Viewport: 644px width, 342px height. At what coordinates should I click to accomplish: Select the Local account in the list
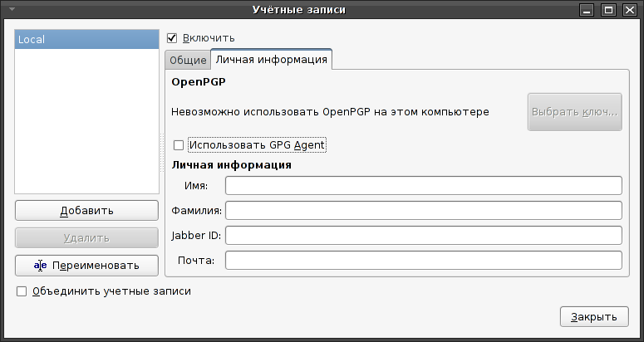click(x=86, y=40)
